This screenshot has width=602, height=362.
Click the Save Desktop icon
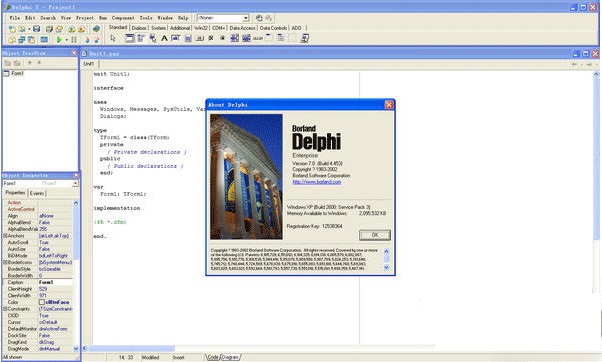(x=259, y=18)
